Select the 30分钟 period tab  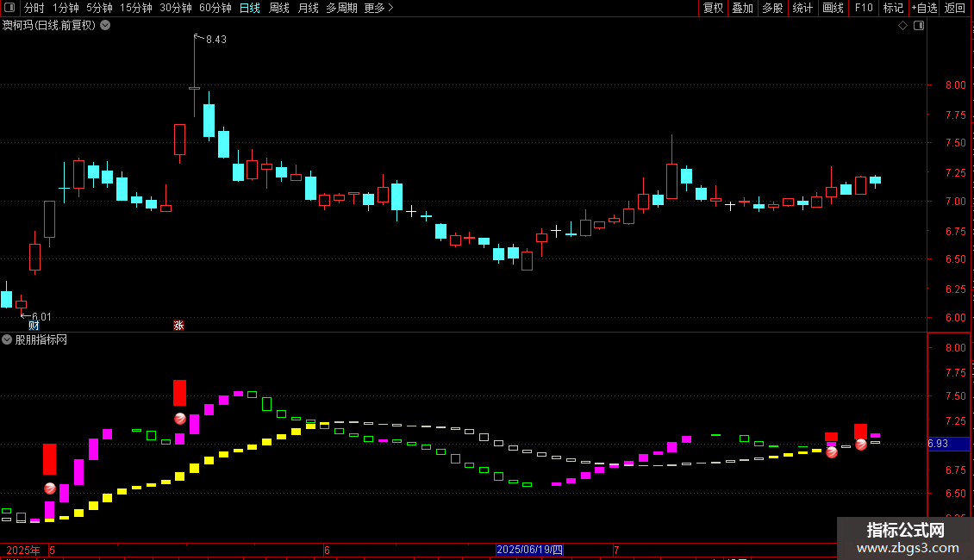coord(176,8)
